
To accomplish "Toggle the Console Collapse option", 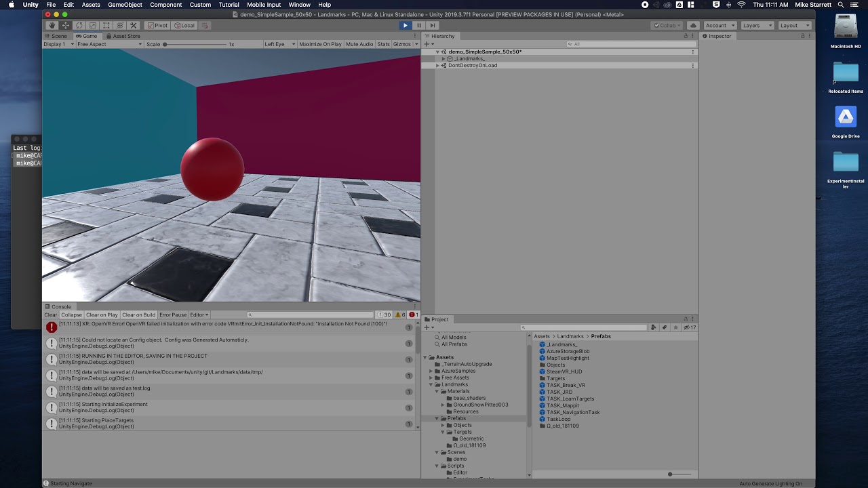I will click(x=71, y=314).
